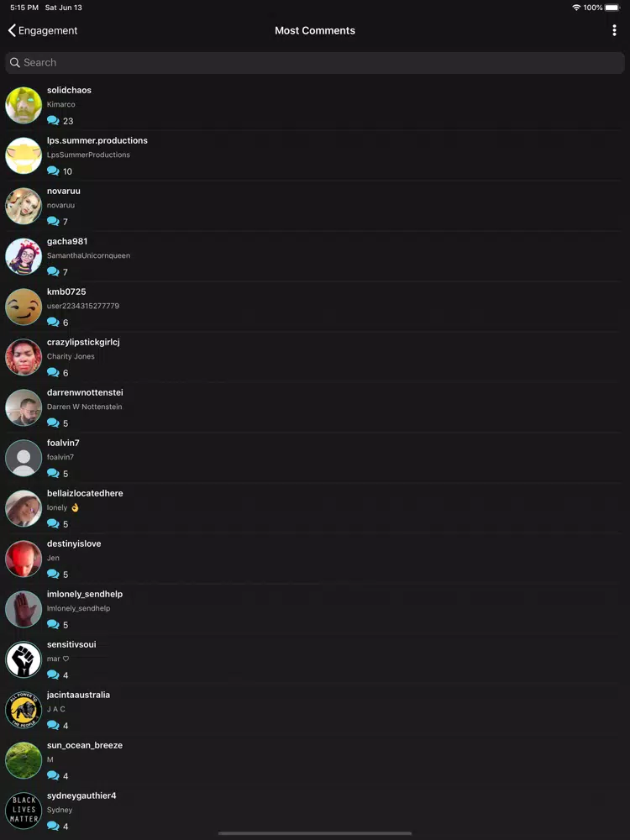Image resolution: width=630 pixels, height=840 pixels.
Task: Select imlonely_sendhelp list entry
Action: 315,609
